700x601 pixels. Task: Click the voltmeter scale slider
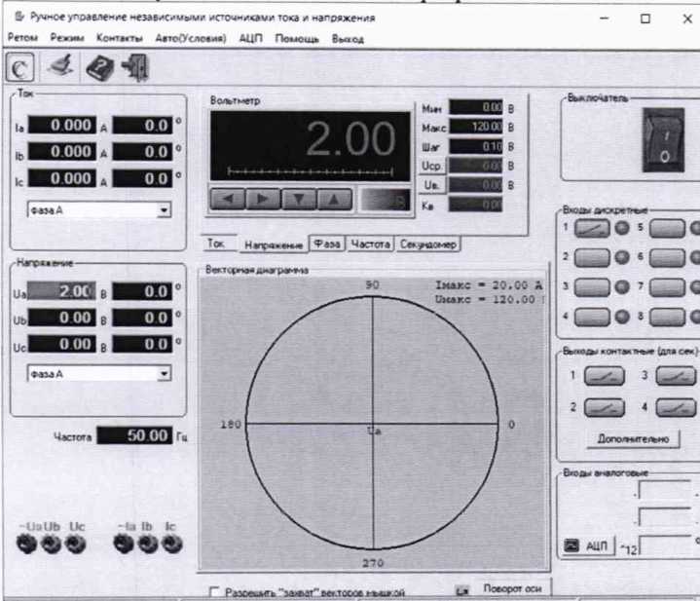coord(310,170)
